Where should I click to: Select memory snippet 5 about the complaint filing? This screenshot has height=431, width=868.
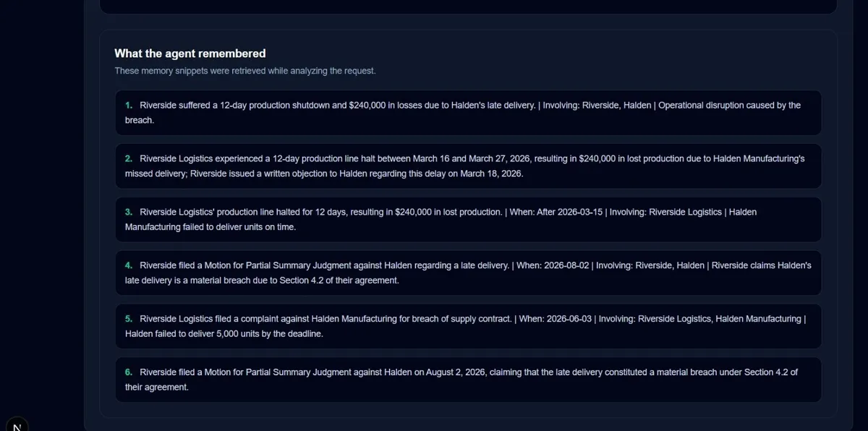[468, 326]
